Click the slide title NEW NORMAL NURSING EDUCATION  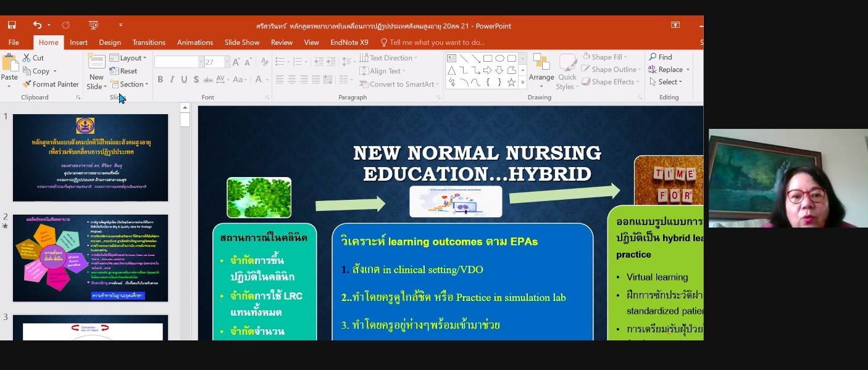point(477,163)
